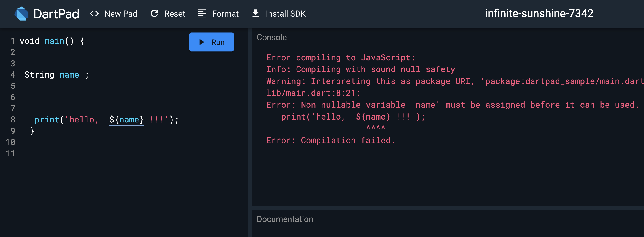Click 'main' function name on line 1
Viewport: 644px width, 237px height.
pos(54,41)
